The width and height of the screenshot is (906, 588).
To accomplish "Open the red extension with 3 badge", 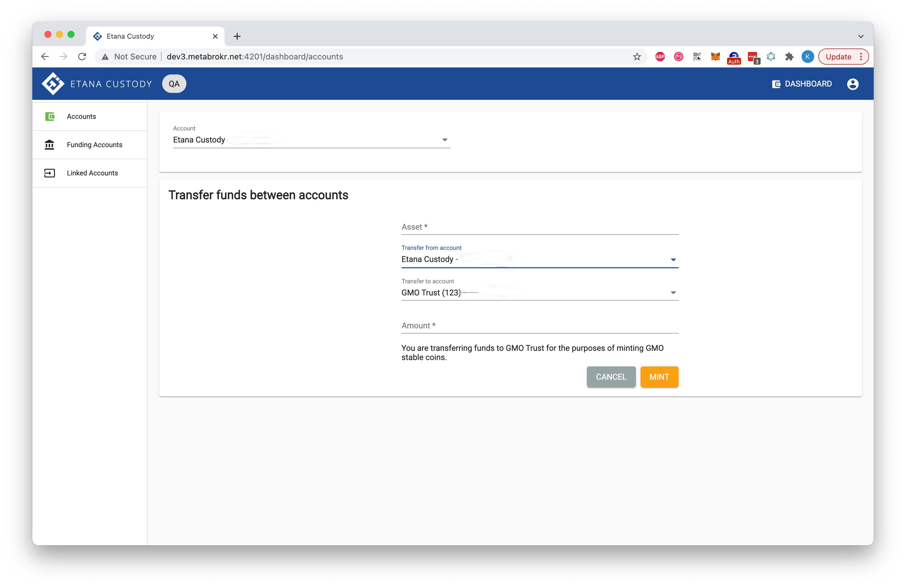I will coord(753,58).
